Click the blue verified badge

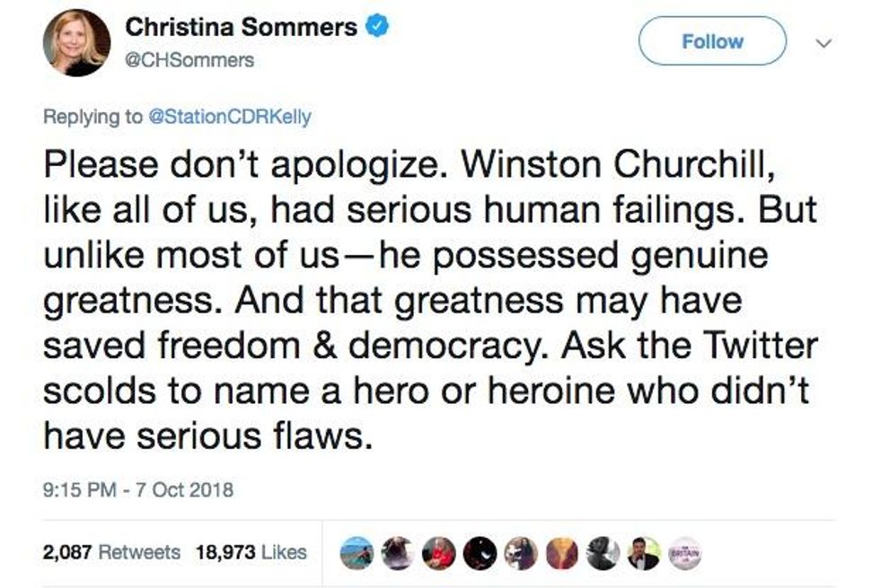click(x=379, y=28)
